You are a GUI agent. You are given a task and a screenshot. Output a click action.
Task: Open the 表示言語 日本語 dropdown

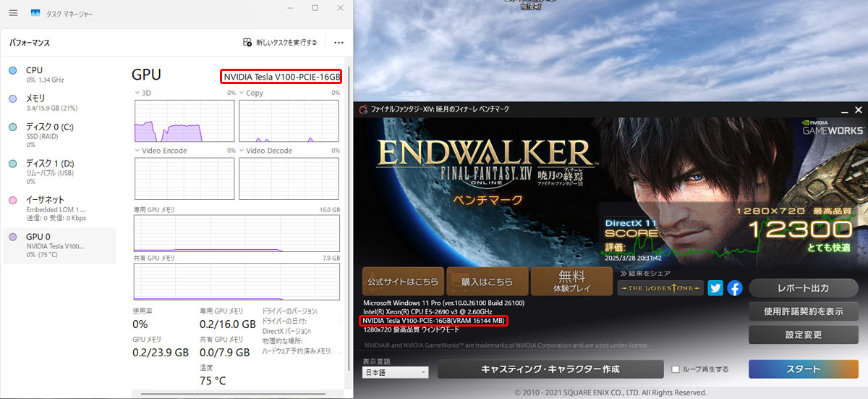[395, 372]
